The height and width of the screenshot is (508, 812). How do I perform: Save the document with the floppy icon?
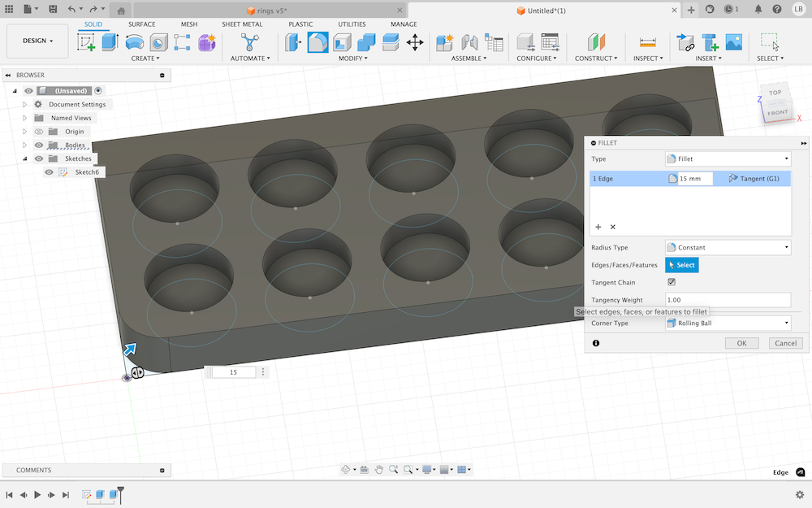pos(53,9)
